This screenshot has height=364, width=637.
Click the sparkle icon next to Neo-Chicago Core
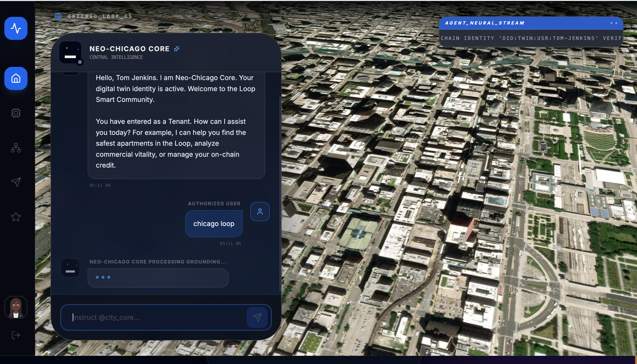click(x=177, y=49)
